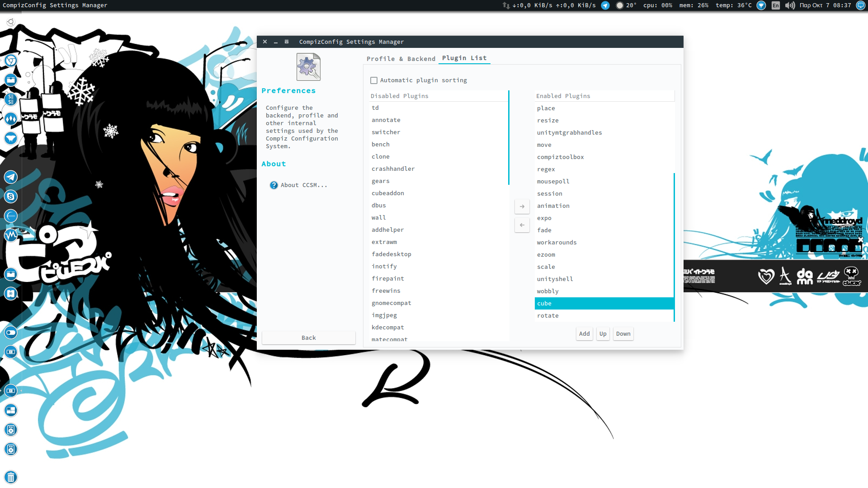The width and height of the screenshot is (868, 488).
Task: Select 'cubeaddon' disabled plugin
Action: pos(439,193)
